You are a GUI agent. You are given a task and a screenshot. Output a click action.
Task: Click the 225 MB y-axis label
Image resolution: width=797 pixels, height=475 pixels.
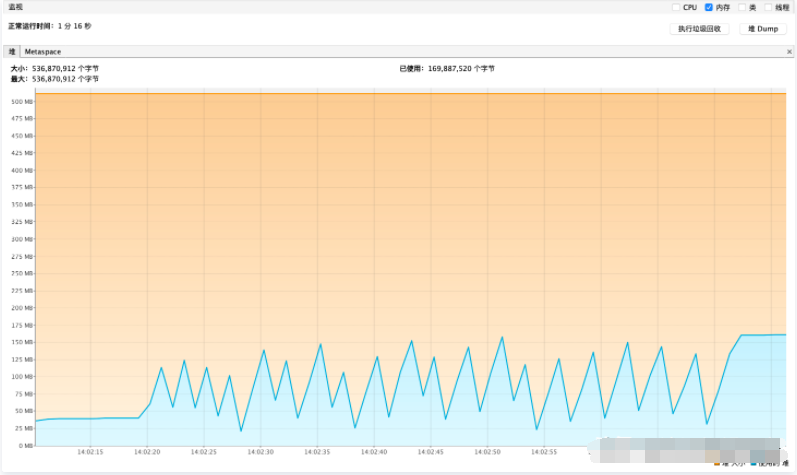click(22, 291)
